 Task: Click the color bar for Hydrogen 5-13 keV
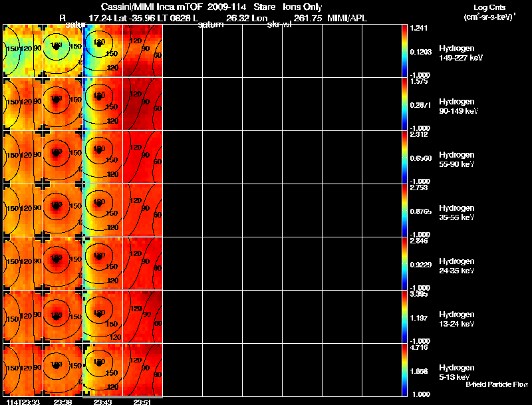(404, 370)
